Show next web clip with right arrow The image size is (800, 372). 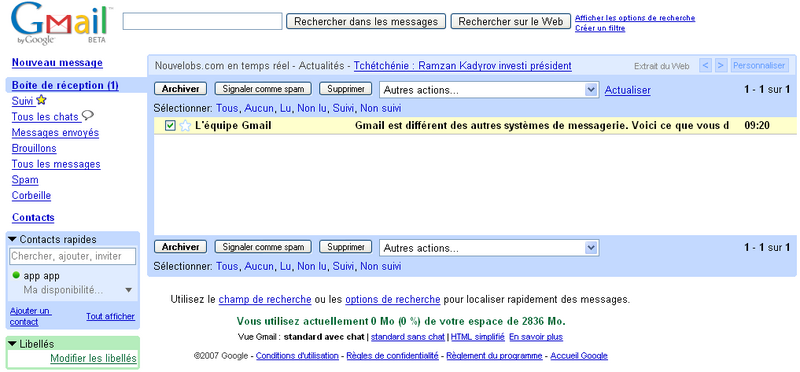(x=720, y=66)
